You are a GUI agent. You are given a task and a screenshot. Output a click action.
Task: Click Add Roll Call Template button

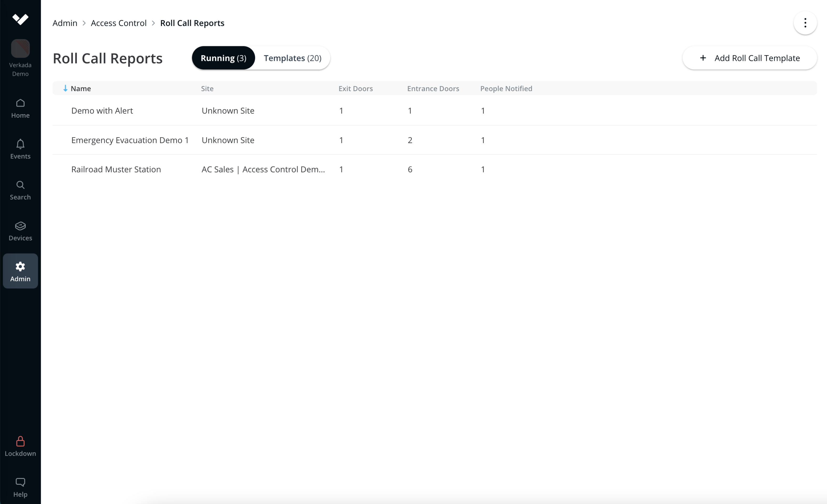[x=750, y=58]
